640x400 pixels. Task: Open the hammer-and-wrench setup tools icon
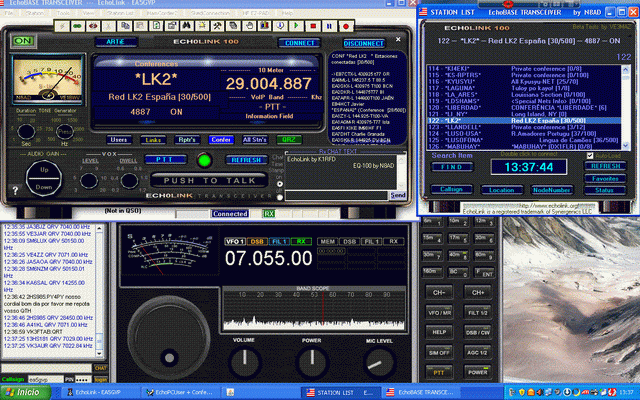(218, 27)
